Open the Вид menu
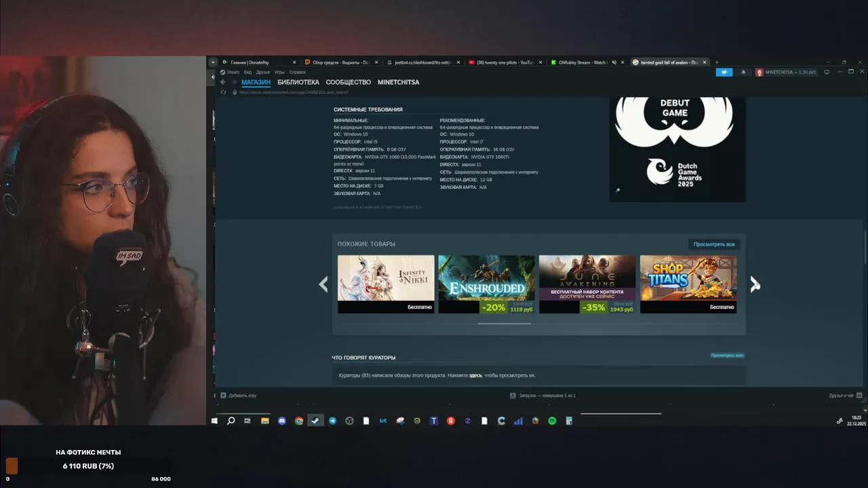The width and height of the screenshot is (868, 488). [x=248, y=72]
